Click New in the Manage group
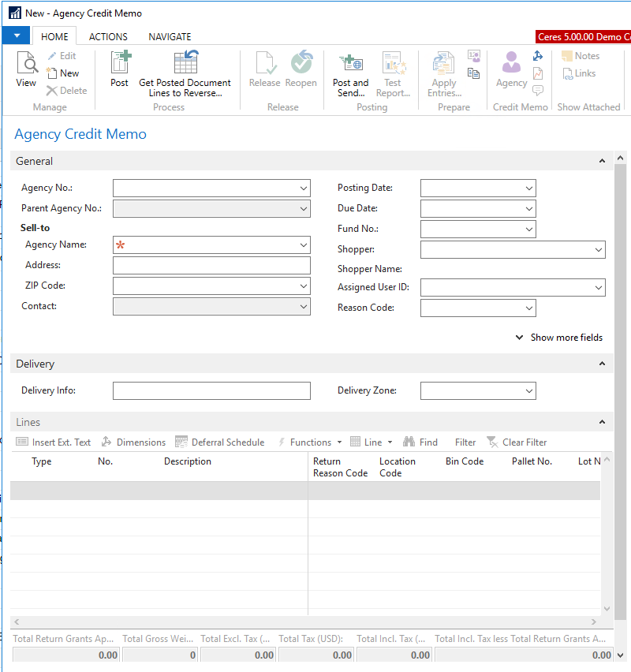This screenshot has height=672, width=631. pyautogui.click(x=63, y=73)
